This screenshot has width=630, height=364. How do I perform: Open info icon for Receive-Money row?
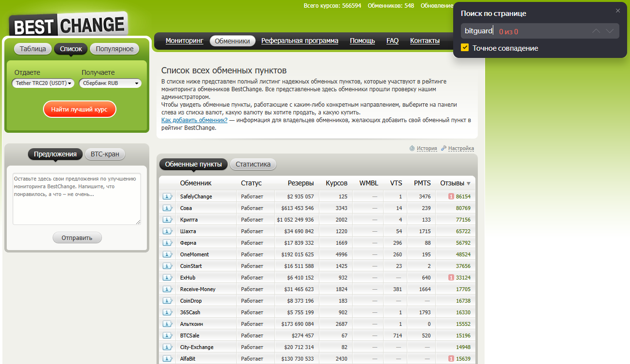(x=167, y=289)
